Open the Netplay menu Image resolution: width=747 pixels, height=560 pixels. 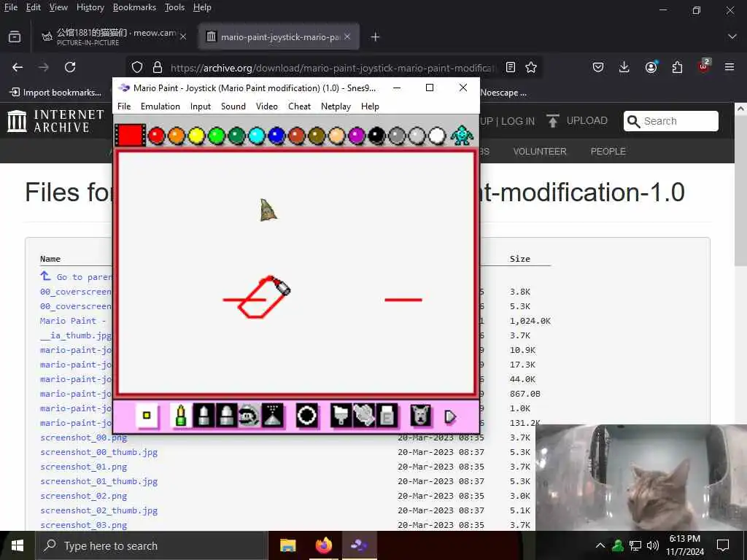tap(336, 106)
